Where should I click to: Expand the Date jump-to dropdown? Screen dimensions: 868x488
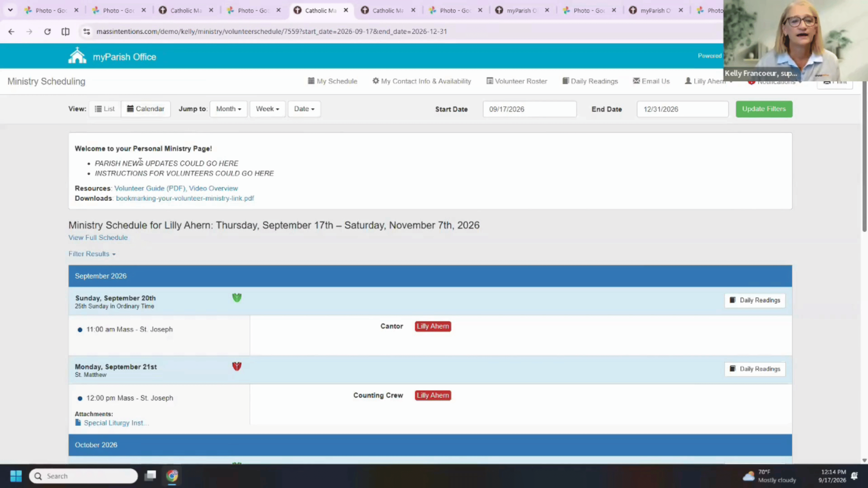pos(304,109)
